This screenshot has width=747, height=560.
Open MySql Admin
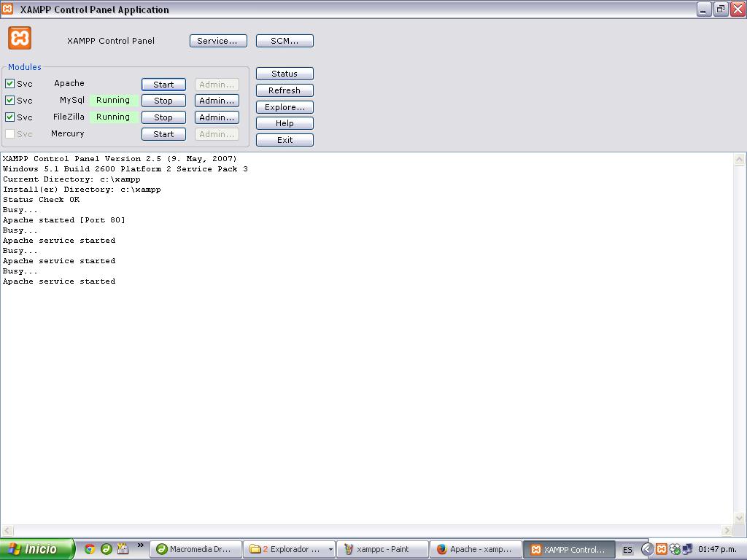pos(217,101)
